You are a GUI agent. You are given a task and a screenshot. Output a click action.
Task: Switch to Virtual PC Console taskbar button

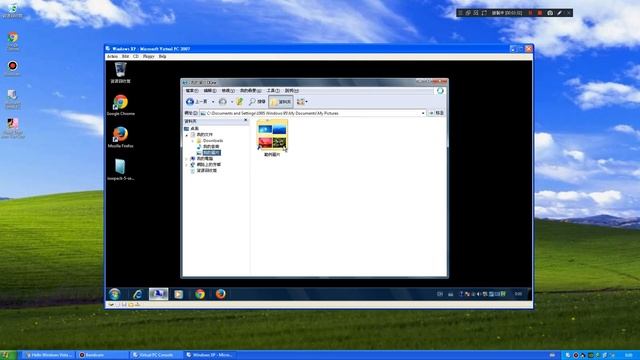[x=156, y=355]
